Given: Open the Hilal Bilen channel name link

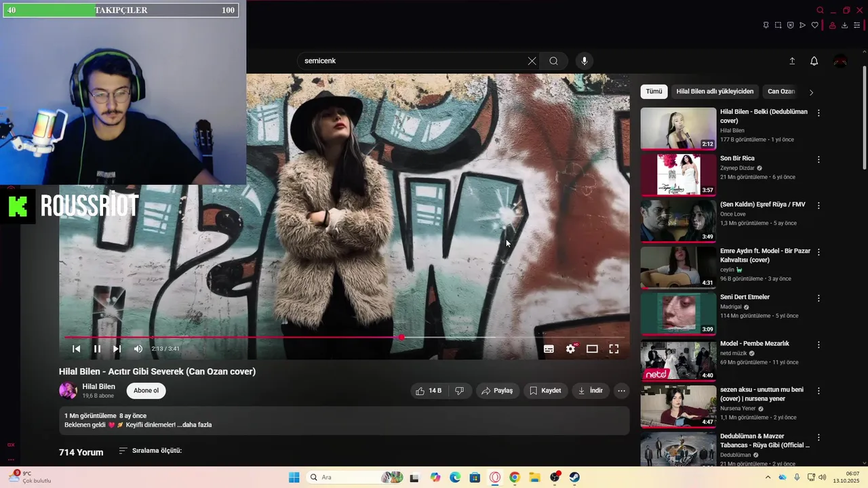Looking at the screenshot, I should point(98,386).
